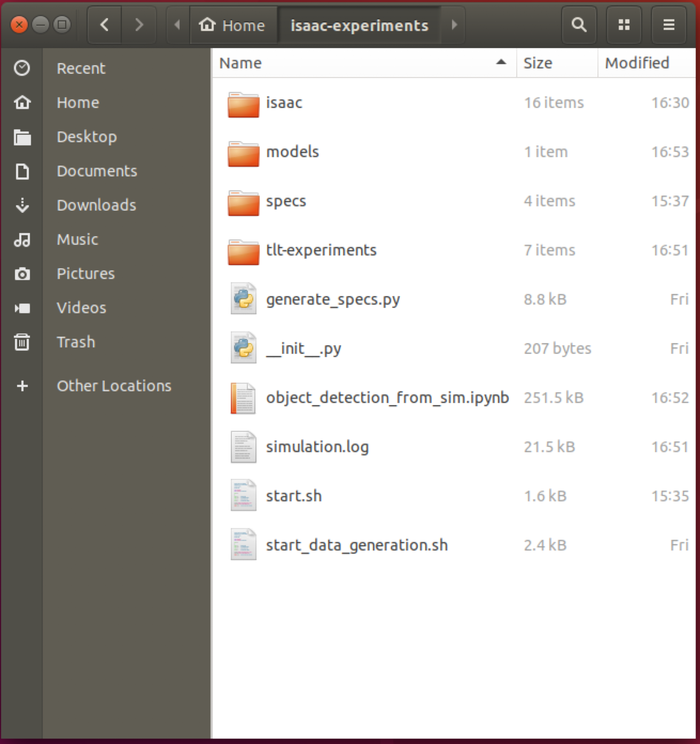700x744 pixels.
Task: Click the Home house sidebar icon
Action: [x=22, y=102]
